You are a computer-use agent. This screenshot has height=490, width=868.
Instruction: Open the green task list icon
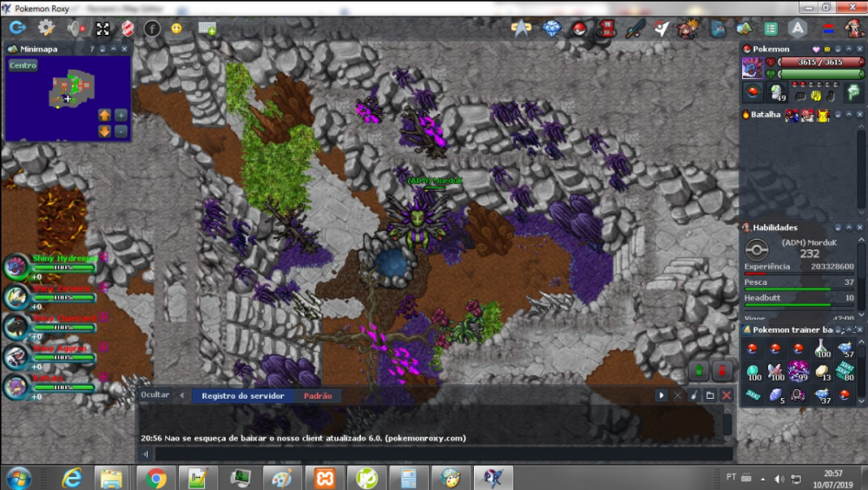tap(769, 28)
